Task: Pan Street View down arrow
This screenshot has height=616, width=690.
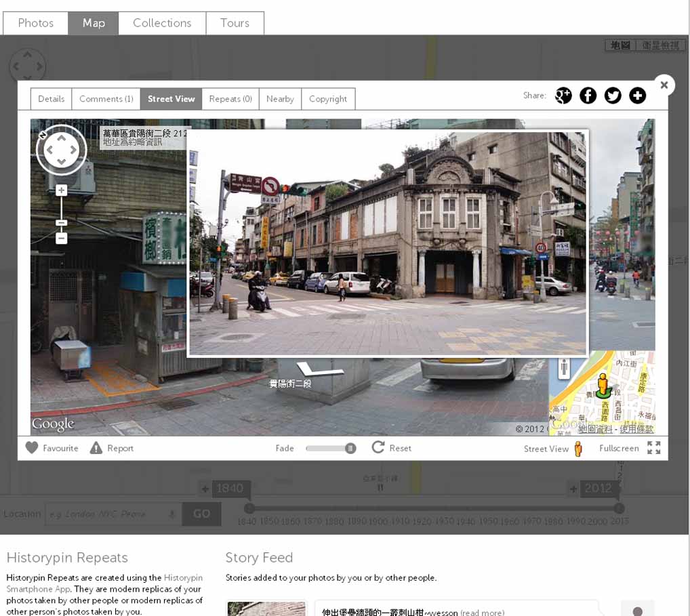Action: tap(61, 161)
